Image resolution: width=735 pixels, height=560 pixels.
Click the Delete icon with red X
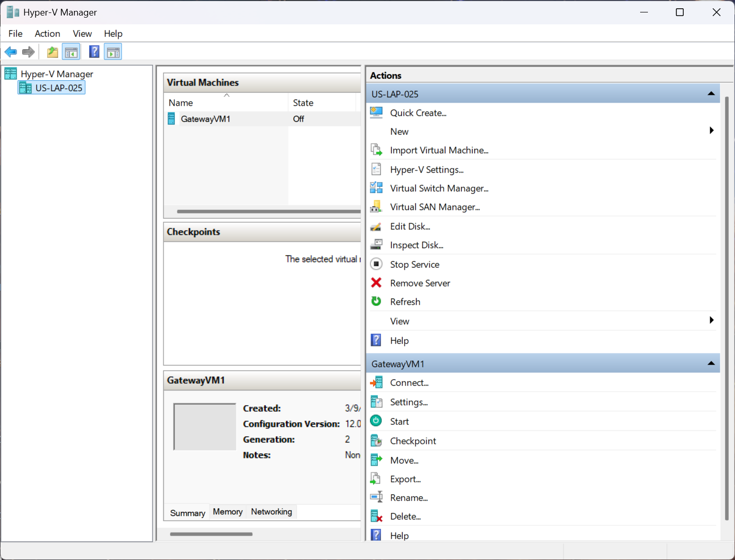[376, 516]
